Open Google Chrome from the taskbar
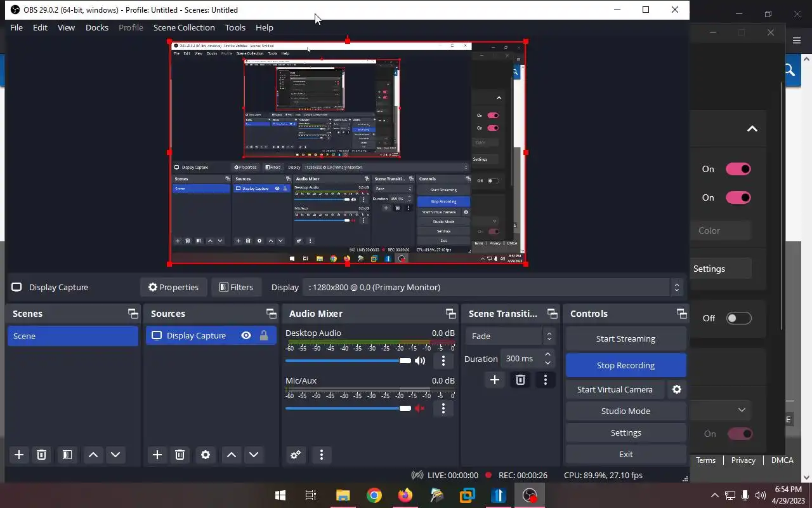 coord(374,495)
